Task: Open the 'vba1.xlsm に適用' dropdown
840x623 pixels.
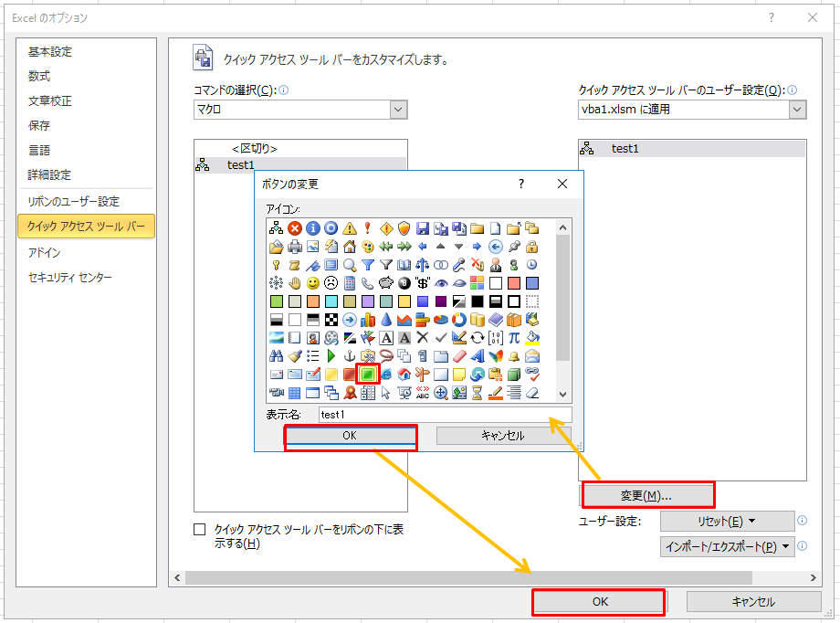Action: coord(796,110)
